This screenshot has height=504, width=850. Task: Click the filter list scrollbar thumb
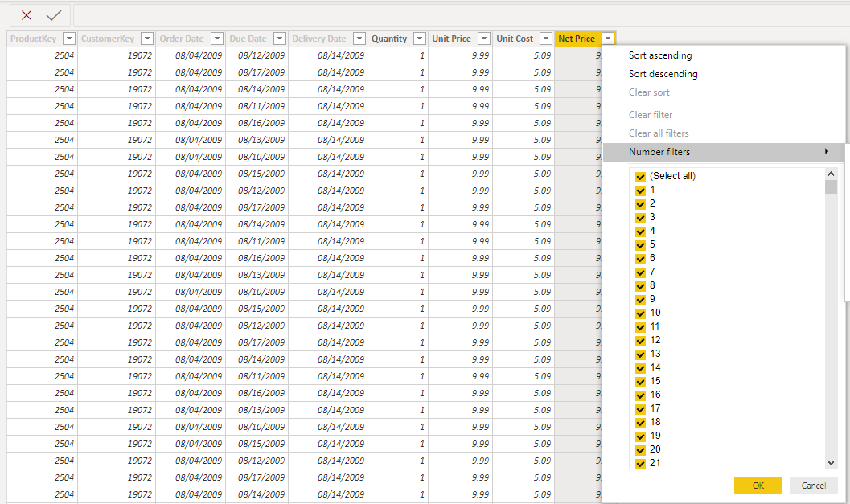click(x=831, y=187)
